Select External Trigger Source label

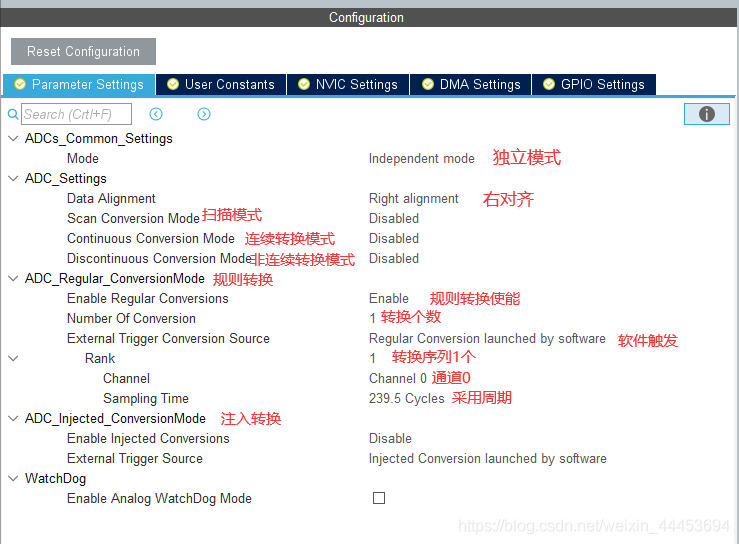(x=135, y=459)
